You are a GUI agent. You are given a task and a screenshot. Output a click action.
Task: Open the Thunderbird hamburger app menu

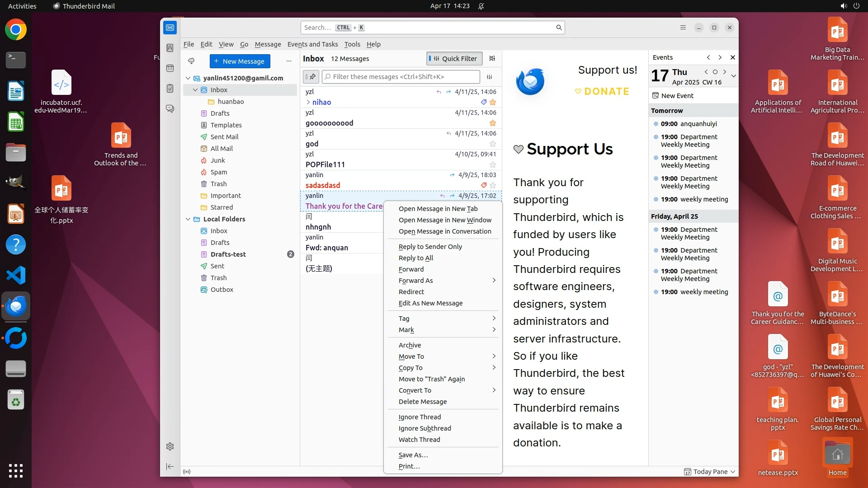coord(683,28)
